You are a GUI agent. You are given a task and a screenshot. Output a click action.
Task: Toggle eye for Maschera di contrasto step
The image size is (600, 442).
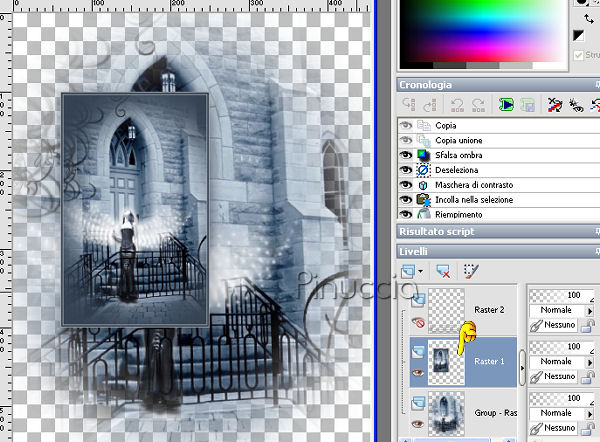coord(406,185)
